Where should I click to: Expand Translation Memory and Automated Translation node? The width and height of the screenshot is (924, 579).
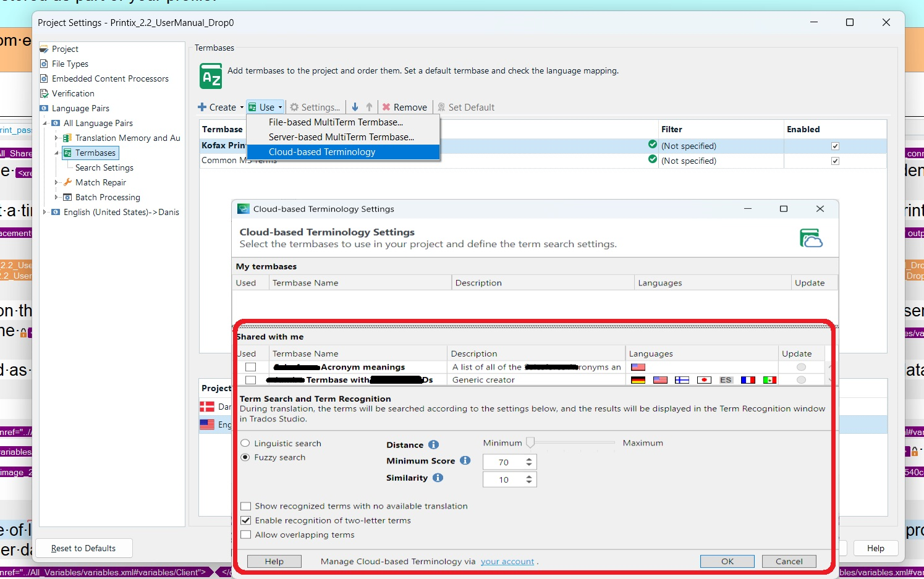point(56,138)
